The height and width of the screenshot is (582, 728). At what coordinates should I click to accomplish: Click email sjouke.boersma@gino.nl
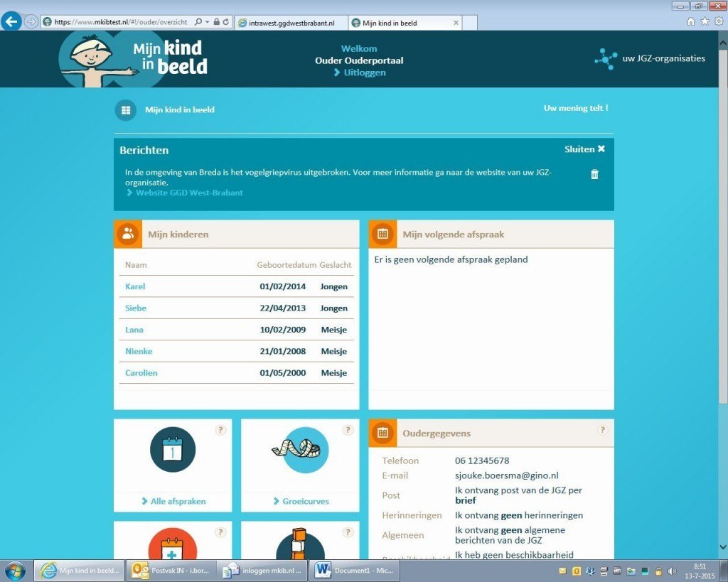click(506, 475)
